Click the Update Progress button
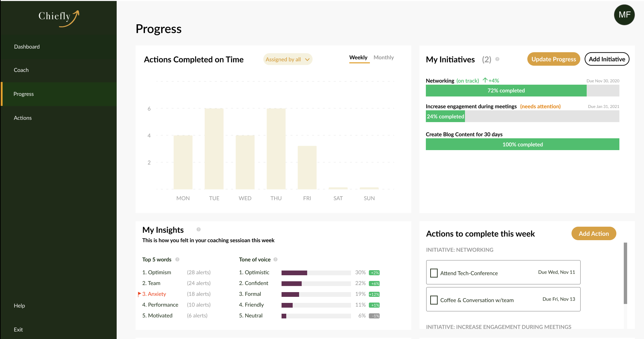Screen dimensions: 644x339 point(553,59)
